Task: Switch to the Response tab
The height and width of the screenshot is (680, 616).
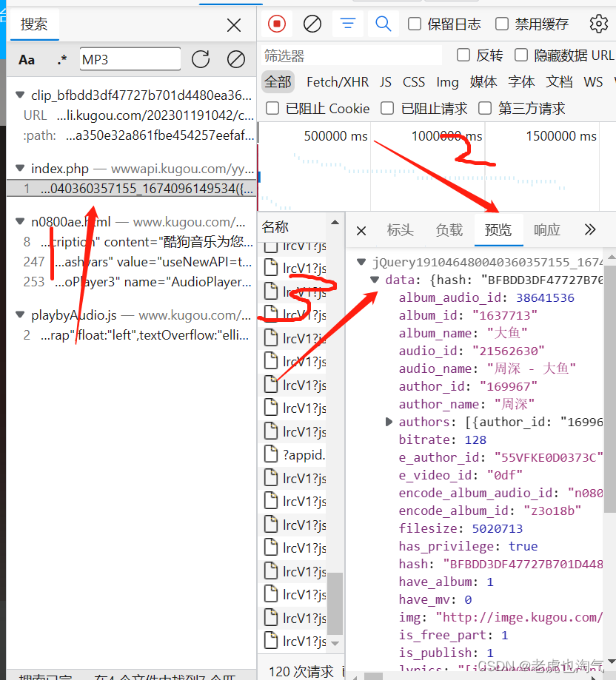Action: (547, 230)
